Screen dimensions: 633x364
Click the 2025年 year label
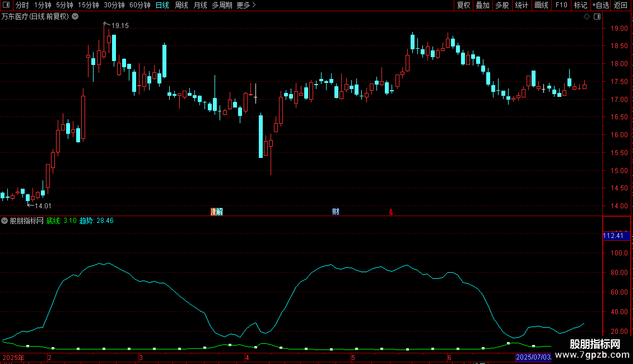point(13,357)
